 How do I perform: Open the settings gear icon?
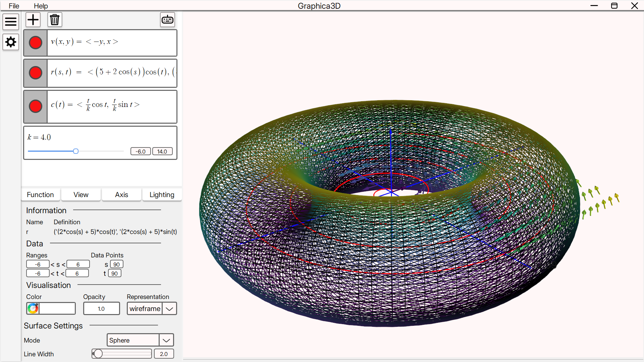[11, 42]
